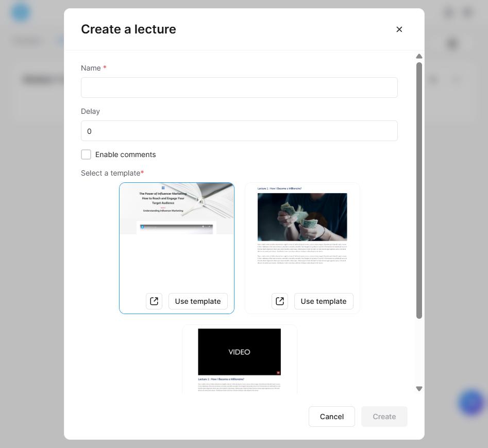Click the Name input field

(x=239, y=88)
